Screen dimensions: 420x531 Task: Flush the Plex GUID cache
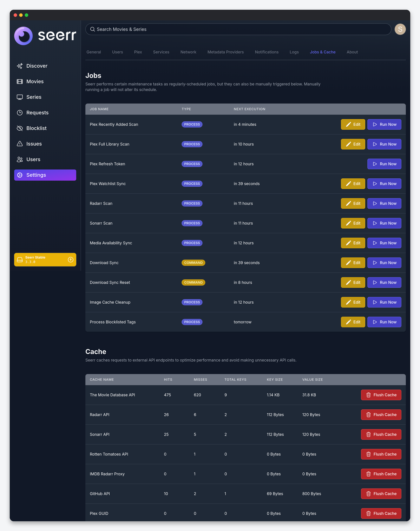381,513
